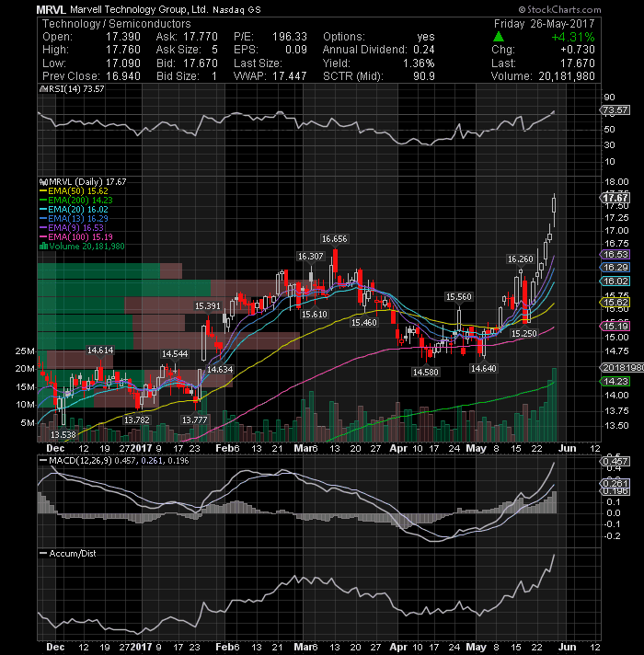Click the Prev Close value 16.940
644x655 pixels.
123,76
